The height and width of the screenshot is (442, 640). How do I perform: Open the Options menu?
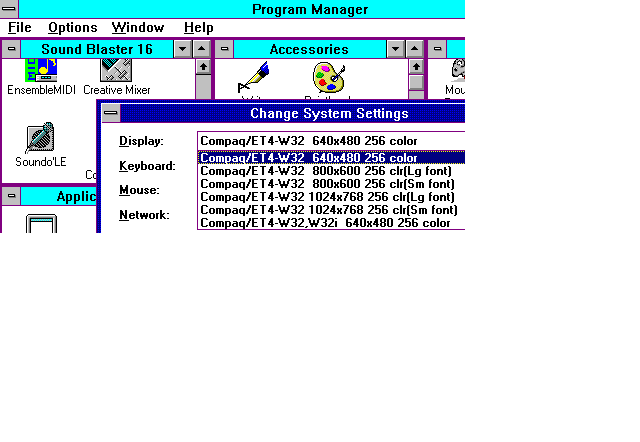pos(73,27)
